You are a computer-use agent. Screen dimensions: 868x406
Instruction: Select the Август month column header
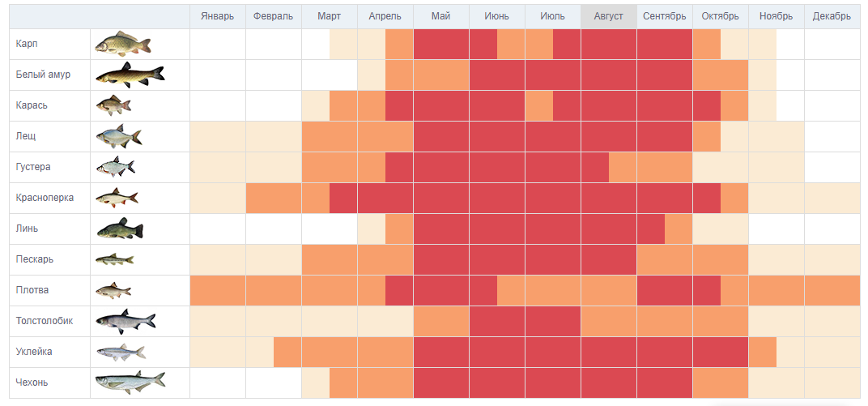(x=608, y=16)
